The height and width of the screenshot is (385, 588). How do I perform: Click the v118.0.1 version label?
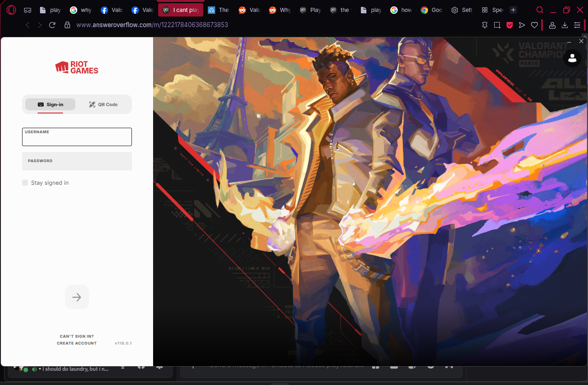123,343
